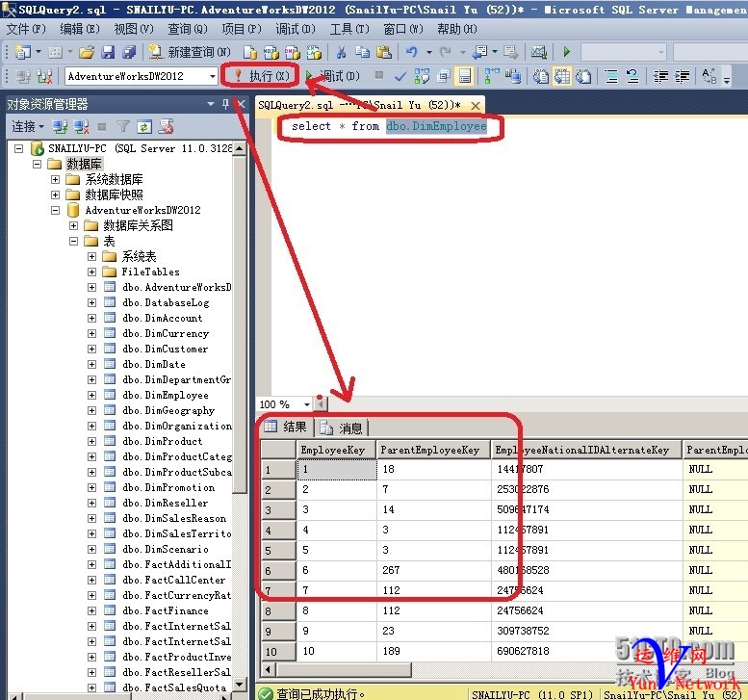Viewport: 748px width, 700px height.
Task: Expand the dbo.DimCustomer table node
Action: click(92, 349)
